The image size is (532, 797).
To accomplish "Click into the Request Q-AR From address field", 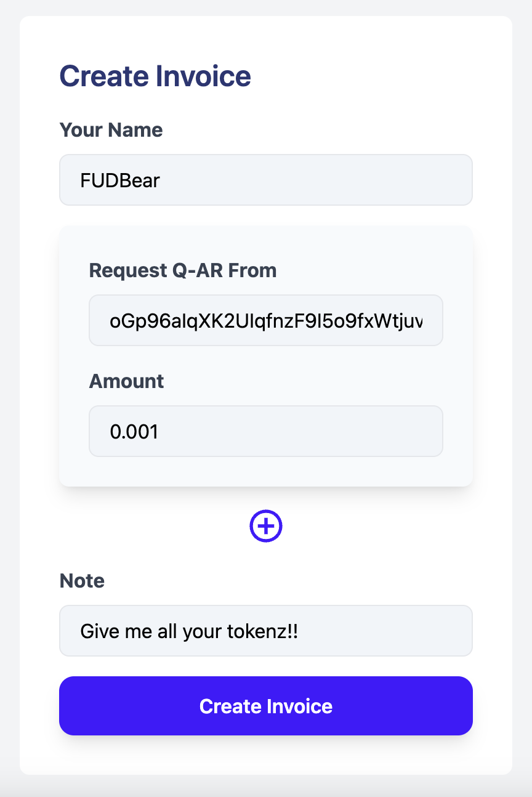I will click(266, 320).
